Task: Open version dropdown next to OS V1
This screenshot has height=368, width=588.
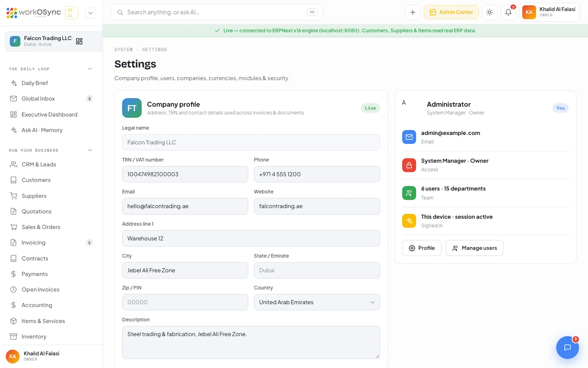Action: tap(91, 13)
